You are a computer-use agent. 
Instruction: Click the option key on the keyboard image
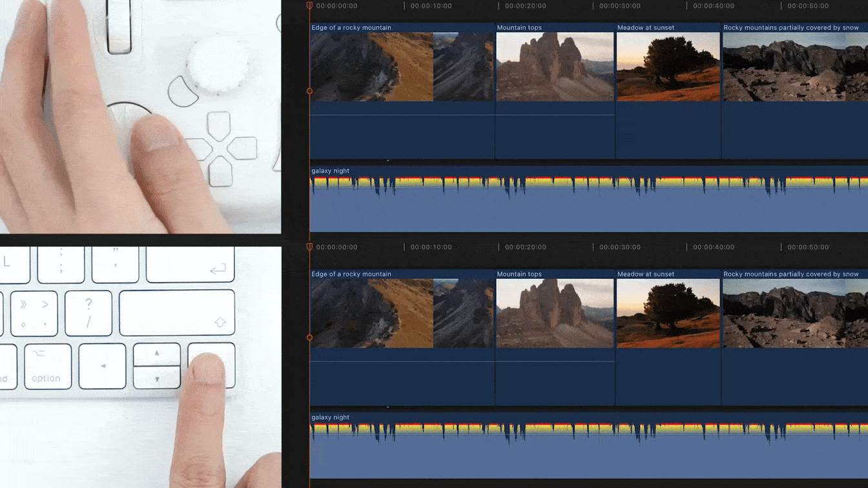pos(48,366)
